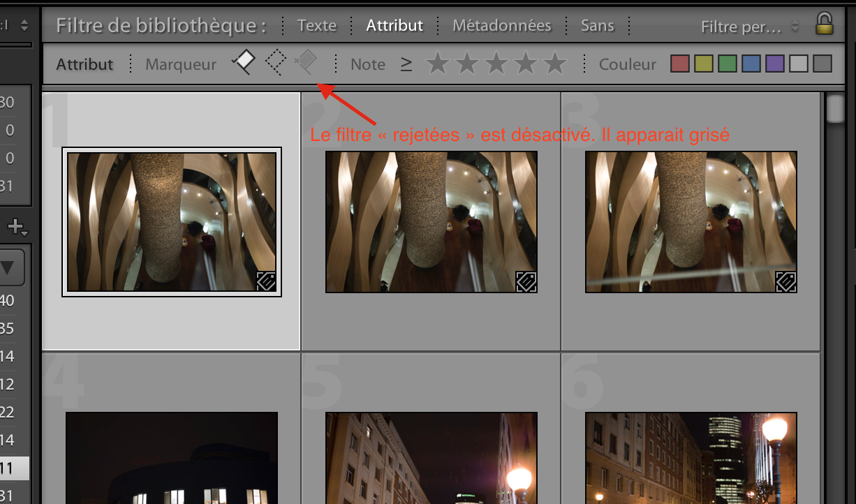The image size is (856, 504).
Task: Click the badge icon on photo 3
Action: tap(785, 281)
